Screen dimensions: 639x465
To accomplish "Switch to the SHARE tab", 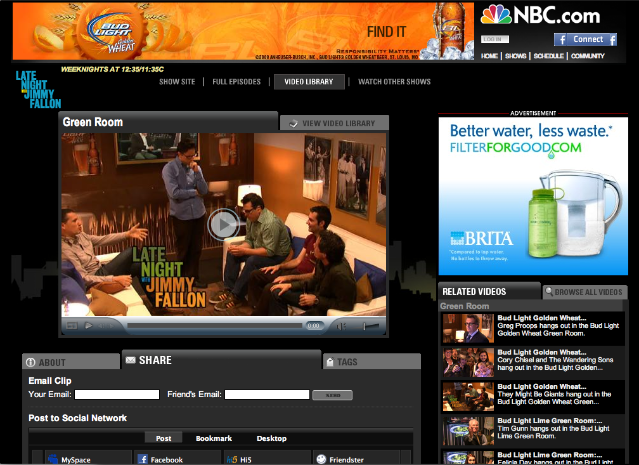I will click(221, 360).
